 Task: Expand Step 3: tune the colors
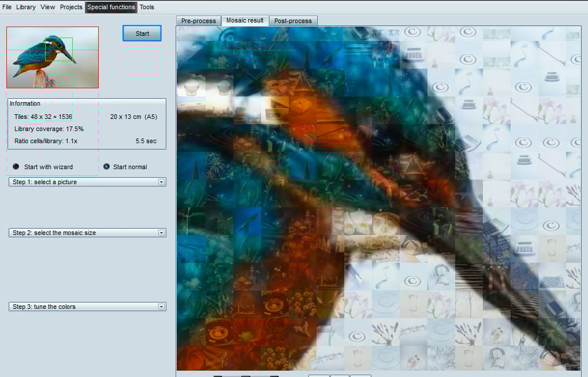coord(87,307)
